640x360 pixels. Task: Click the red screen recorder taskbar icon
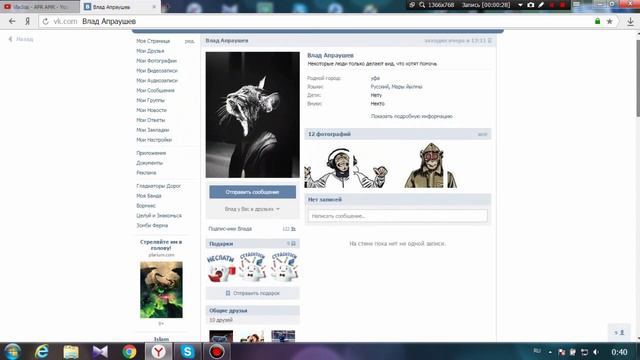tap(216, 351)
